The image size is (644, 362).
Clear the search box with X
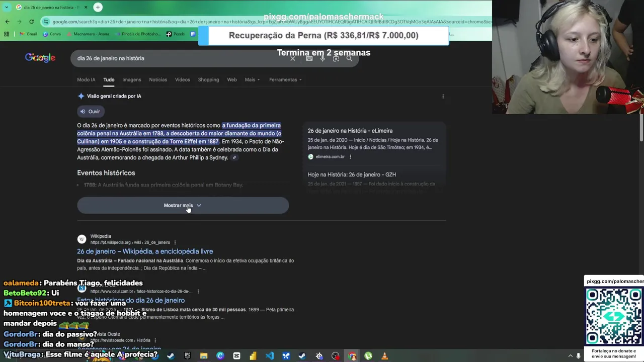tap(293, 58)
